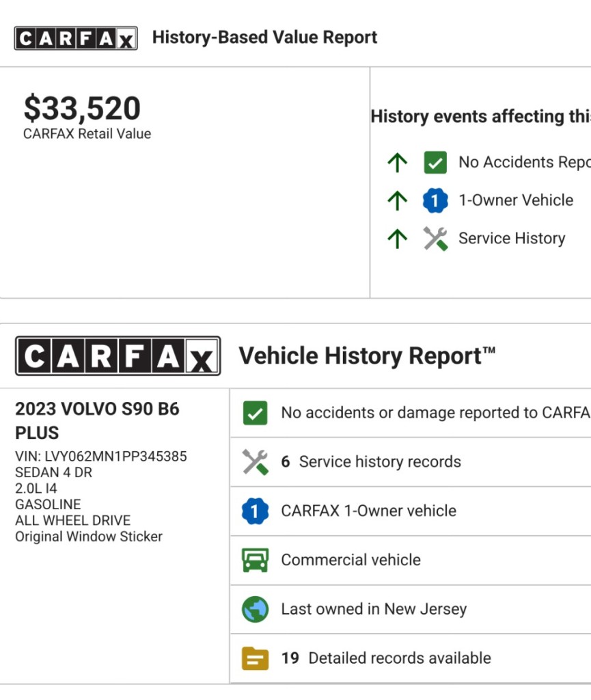591x700 pixels.
Task: Click the large CARFAX Vehicle History Report logo
Action: [118, 356]
